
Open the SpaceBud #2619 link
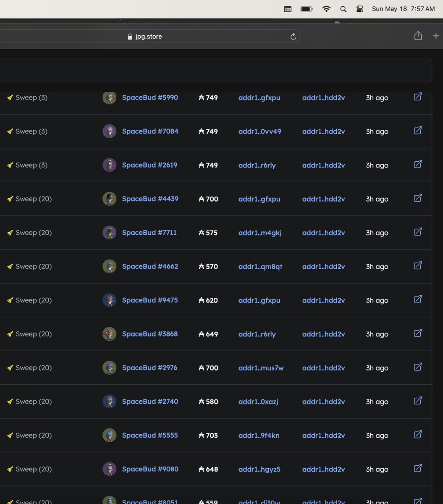click(x=149, y=165)
